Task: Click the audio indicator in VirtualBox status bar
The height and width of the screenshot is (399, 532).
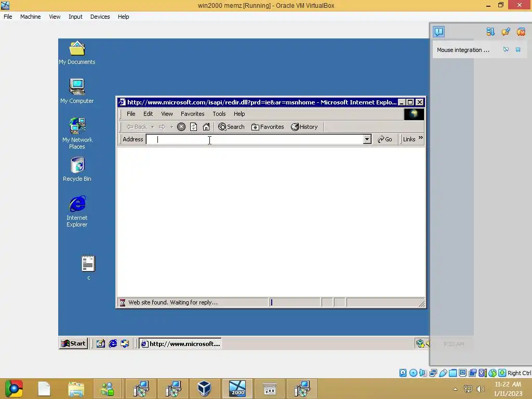Action: pyautogui.click(x=423, y=373)
